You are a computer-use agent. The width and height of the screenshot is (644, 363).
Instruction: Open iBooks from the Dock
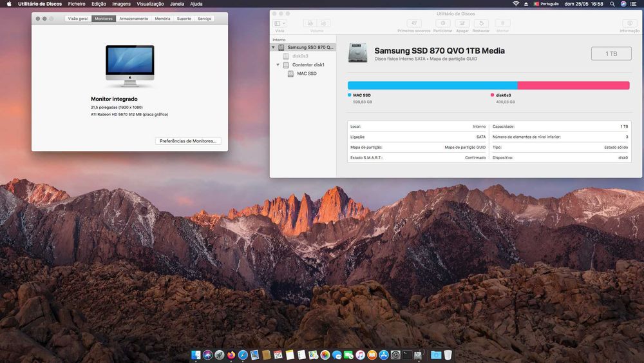372,355
